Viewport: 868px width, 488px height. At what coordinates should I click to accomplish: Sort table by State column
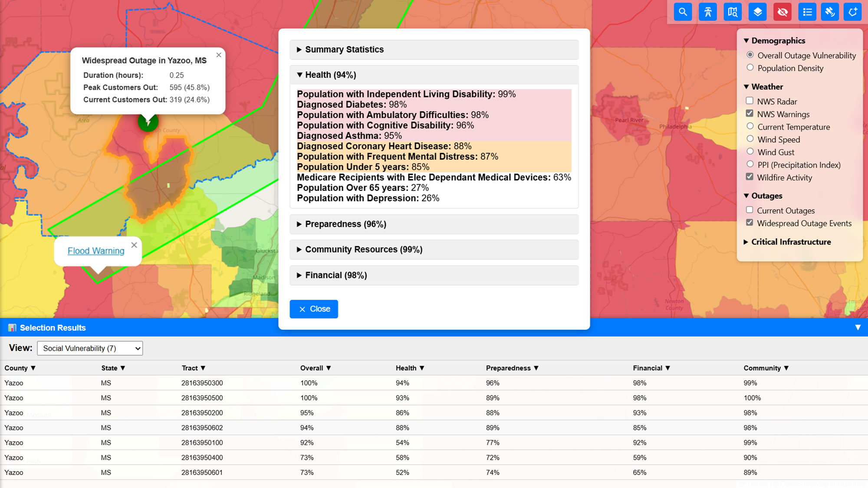(113, 368)
